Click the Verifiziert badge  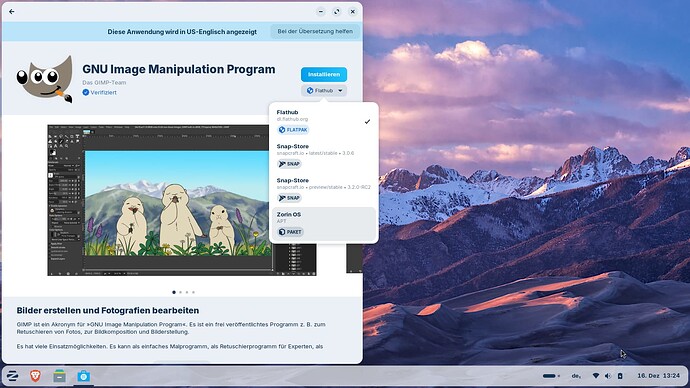pos(99,92)
